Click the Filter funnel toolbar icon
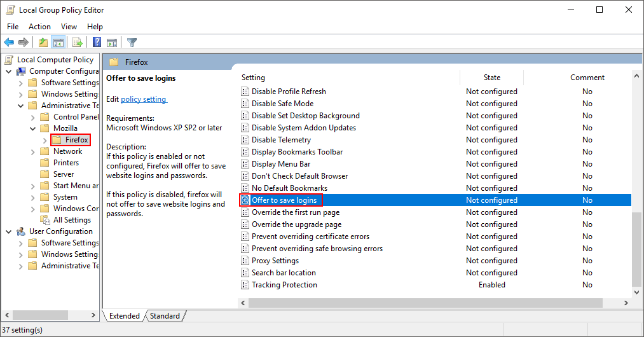 [x=132, y=42]
